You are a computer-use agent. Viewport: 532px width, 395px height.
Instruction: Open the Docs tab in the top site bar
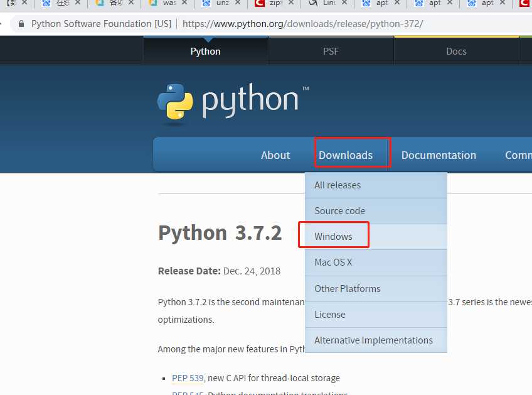[x=456, y=51]
